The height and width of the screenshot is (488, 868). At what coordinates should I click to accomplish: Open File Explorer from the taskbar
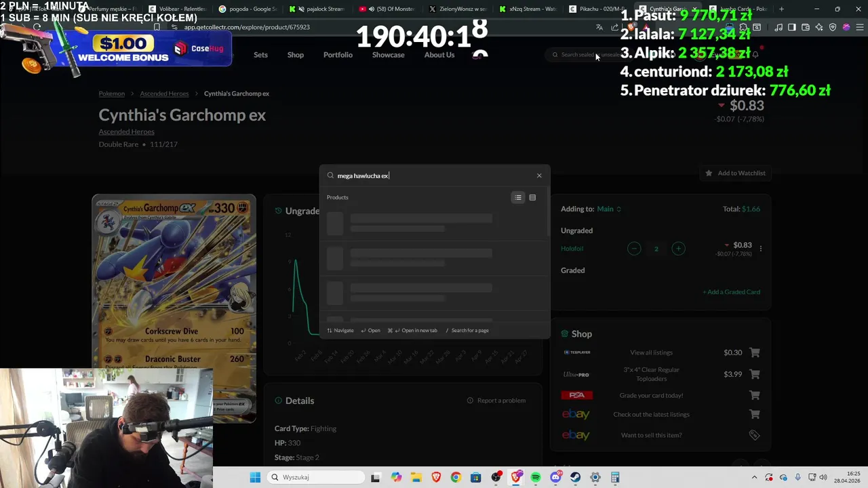click(416, 477)
